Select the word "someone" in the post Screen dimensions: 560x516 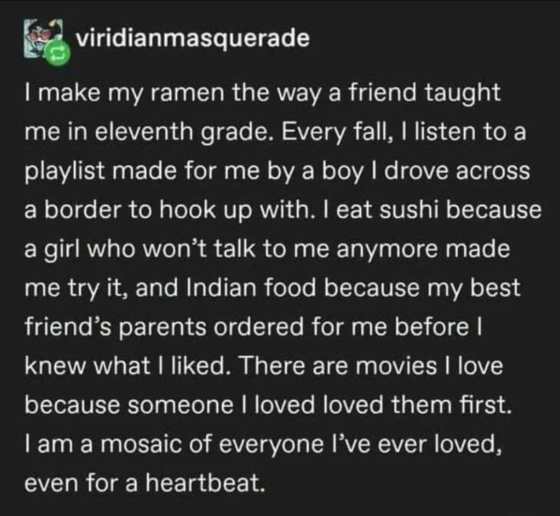[x=181, y=406]
